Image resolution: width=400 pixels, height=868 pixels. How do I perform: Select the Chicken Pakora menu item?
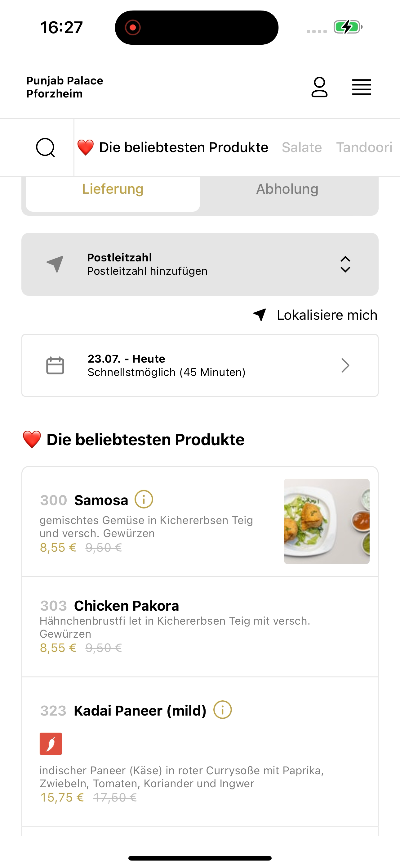200,626
